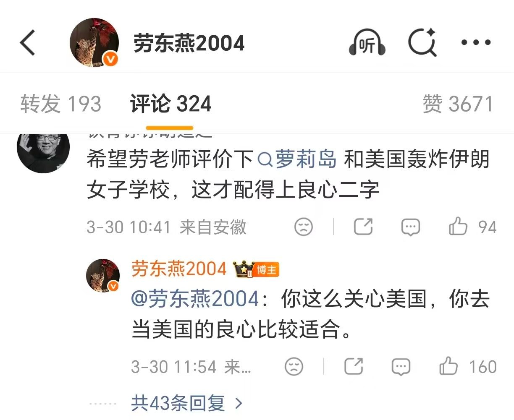The image size is (514, 420).
Task: Tap emoji react icon on blogger reply
Action: click(x=294, y=367)
